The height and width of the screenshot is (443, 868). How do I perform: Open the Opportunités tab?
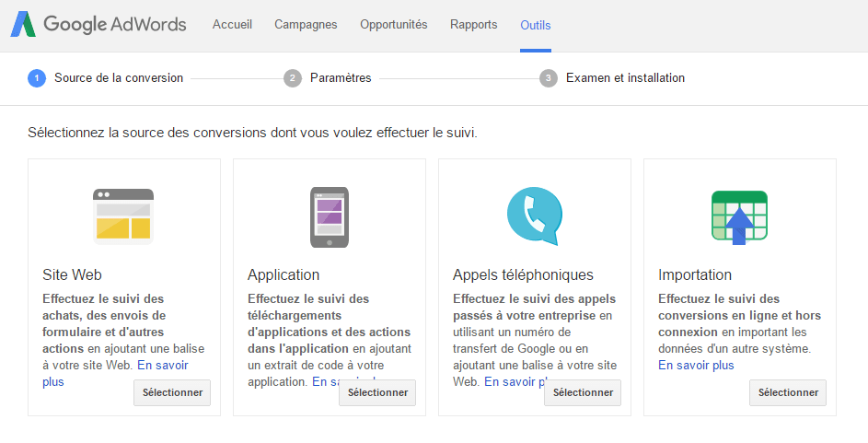[394, 24]
